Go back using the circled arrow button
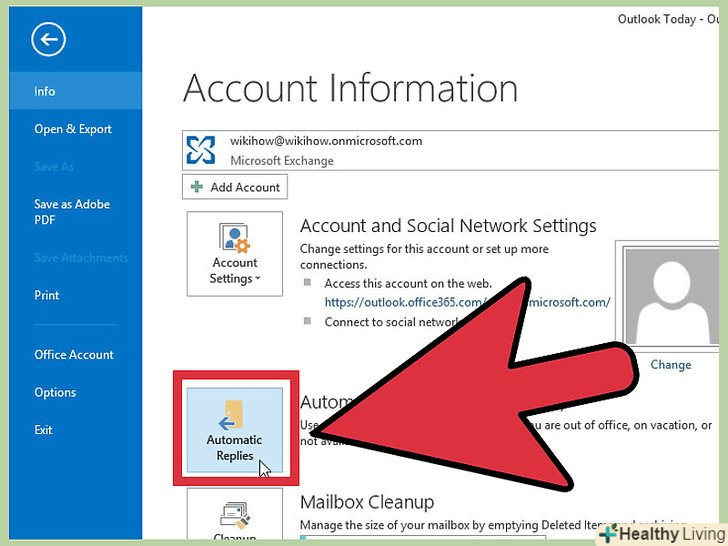Viewport: 728px width, 546px height. click(x=48, y=39)
